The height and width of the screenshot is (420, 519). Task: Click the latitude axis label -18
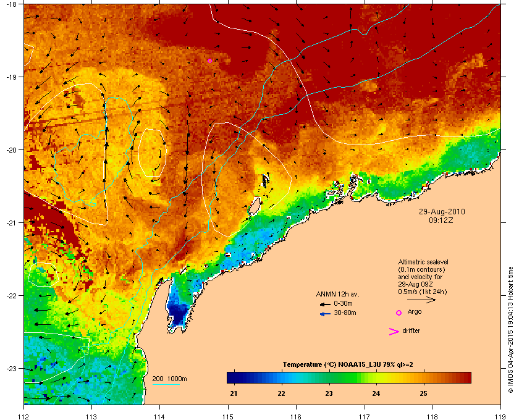click(11, 4)
